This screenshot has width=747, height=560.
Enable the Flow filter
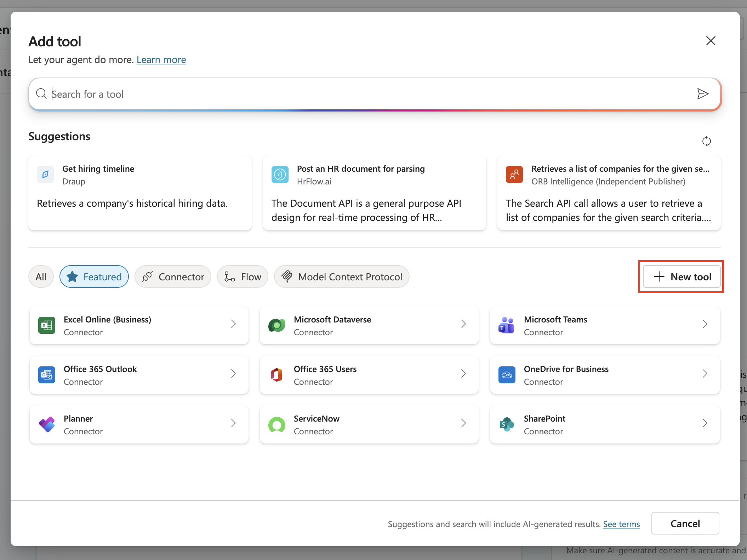coord(243,276)
